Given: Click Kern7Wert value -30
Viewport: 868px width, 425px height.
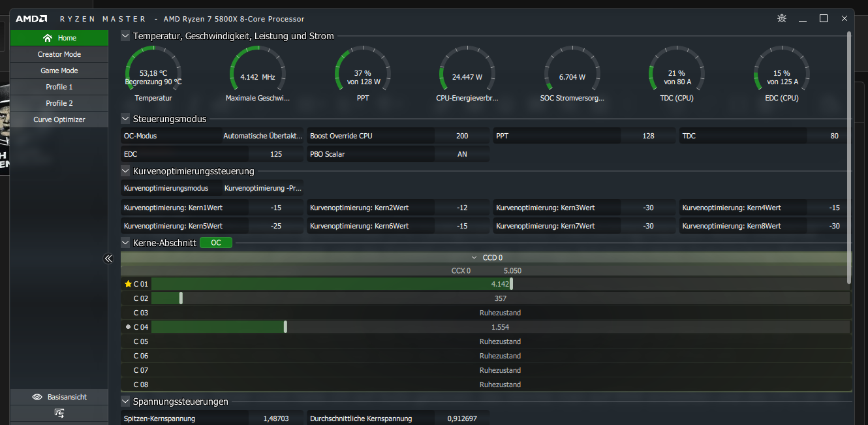Looking at the screenshot, I should click(648, 226).
